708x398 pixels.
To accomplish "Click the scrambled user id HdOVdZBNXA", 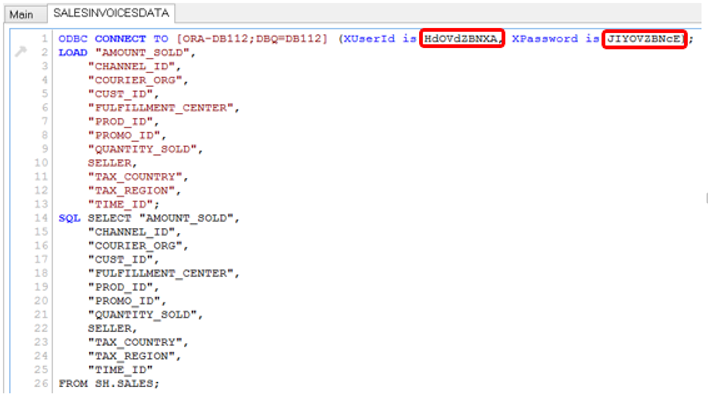I will 461,39.
